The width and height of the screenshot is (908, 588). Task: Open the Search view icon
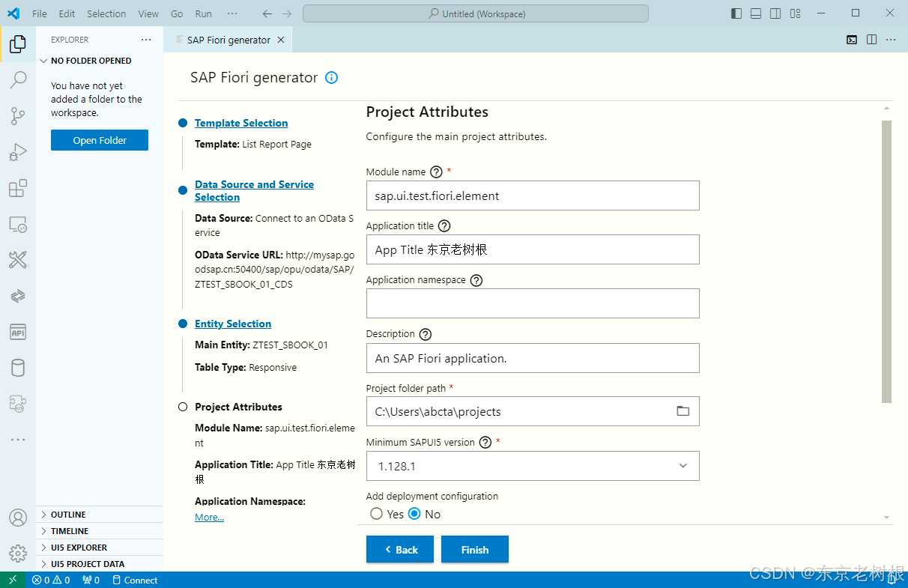pyautogui.click(x=18, y=80)
